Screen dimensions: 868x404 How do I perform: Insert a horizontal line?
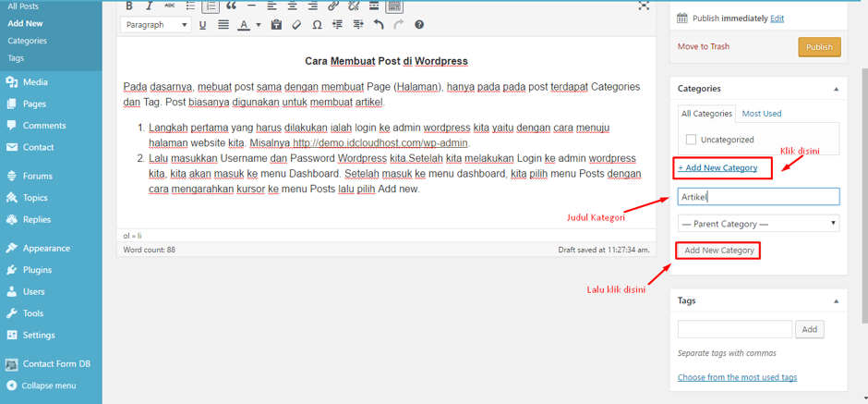click(251, 6)
